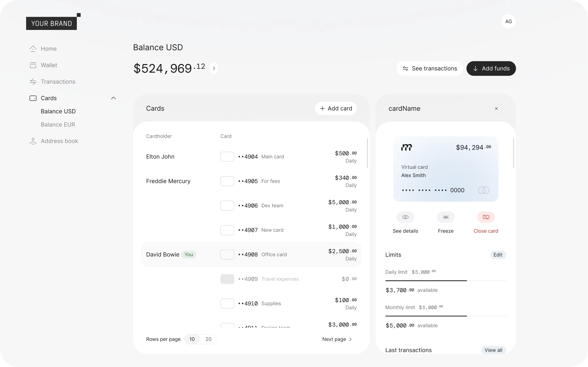Image resolution: width=588 pixels, height=367 pixels.
Task: Click the eye icon for See details
Action: pos(405,217)
